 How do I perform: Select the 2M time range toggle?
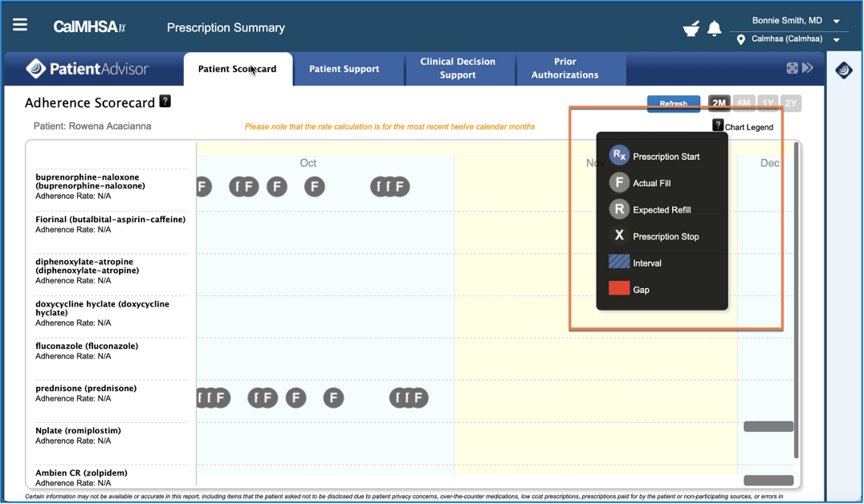(x=719, y=104)
